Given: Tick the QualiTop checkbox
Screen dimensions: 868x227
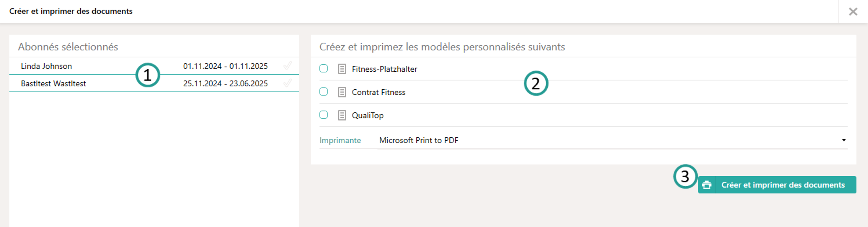Looking at the screenshot, I should tap(323, 115).
